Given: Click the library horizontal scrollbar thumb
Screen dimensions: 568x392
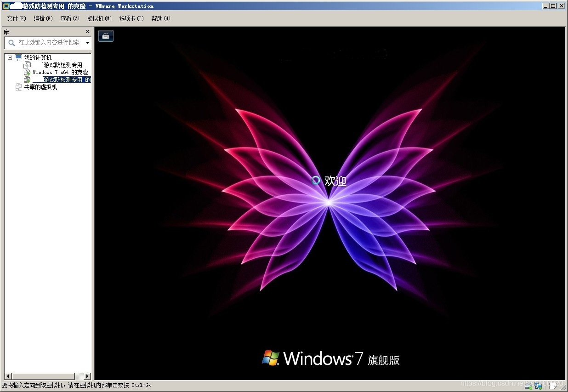Looking at the screenshot, I should click(x=43, y=376).
